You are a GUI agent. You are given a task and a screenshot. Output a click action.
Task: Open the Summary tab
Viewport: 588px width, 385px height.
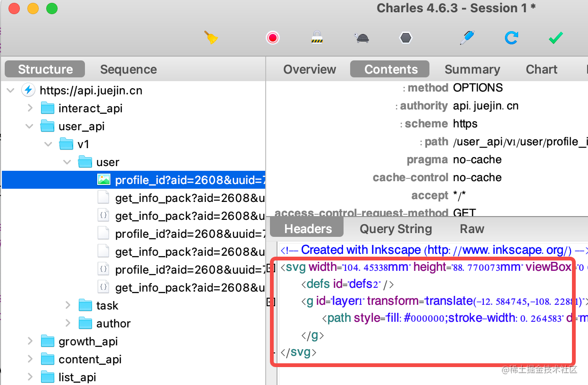tap(472, 69)
